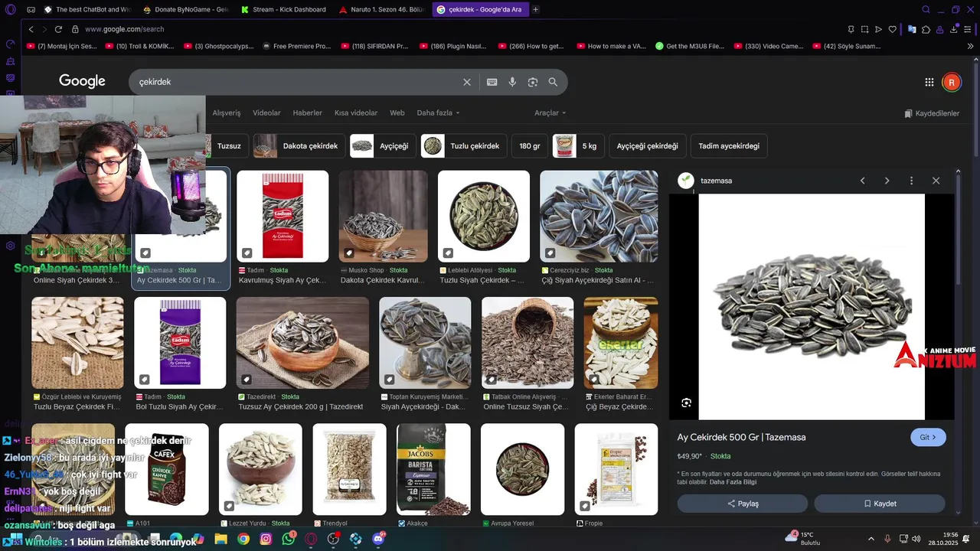Open Discord from the Windows taskbar
The width and height of the screenshot is (980, 551).
[378, 539]
